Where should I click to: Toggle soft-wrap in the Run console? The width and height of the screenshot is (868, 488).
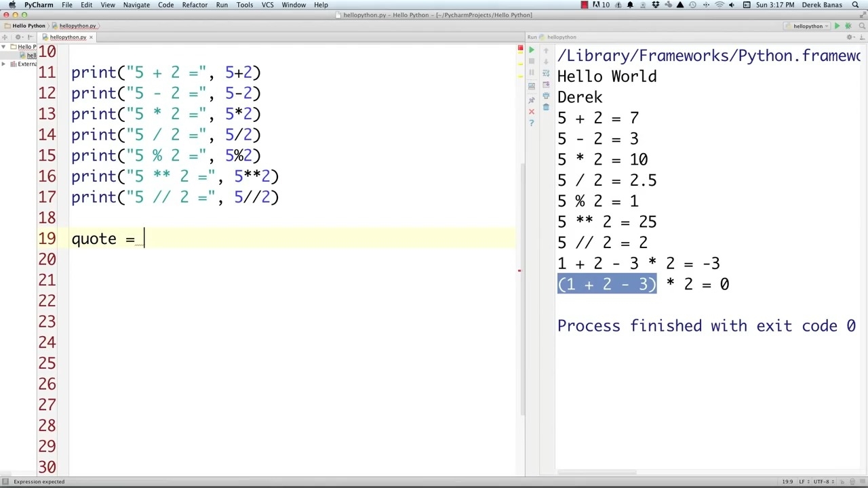click(x=546, y=73)
